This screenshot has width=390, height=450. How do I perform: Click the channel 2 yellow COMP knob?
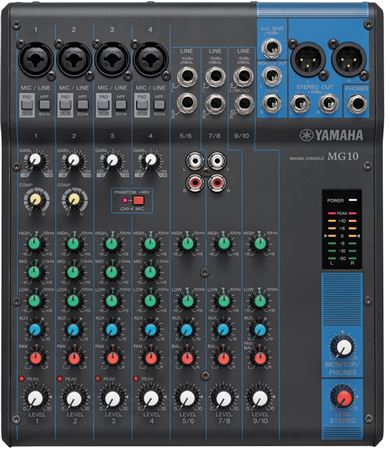[74, 200]
